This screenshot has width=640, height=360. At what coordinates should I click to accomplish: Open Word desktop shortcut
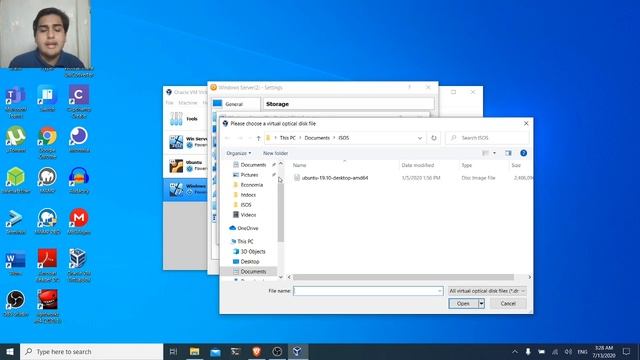pos(16,262)
